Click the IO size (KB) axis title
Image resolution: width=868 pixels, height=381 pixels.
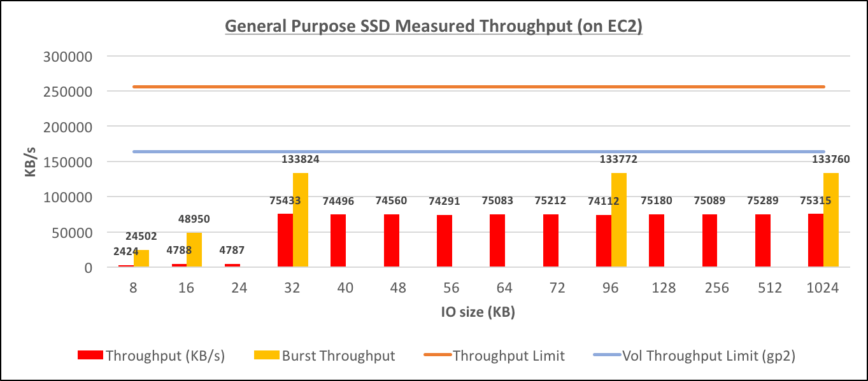click(x=478, y=312)
